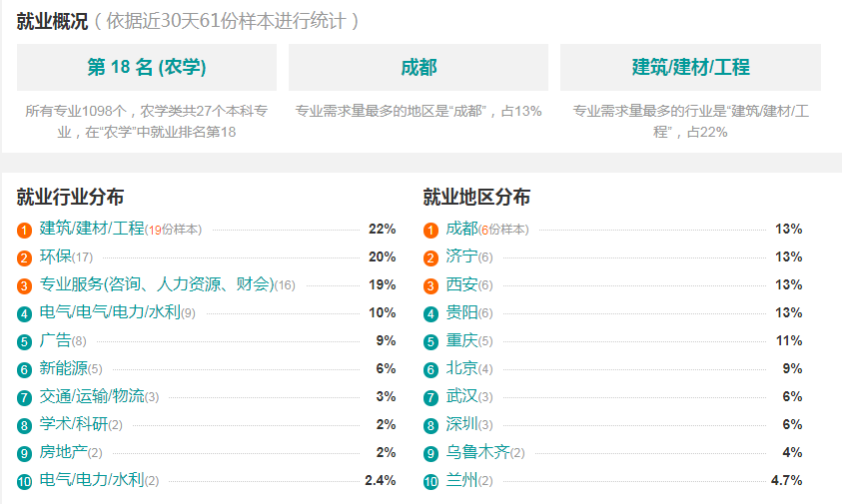Click rank 9 badge beside 房地产
The image size is (842, 504).
[24, 453]
